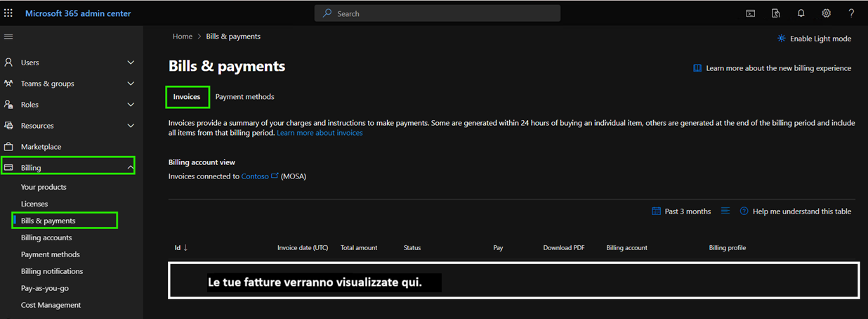Screen dimensions: 868x319
Task: Open Payment methods in sidebar
Action: point(51,254)
